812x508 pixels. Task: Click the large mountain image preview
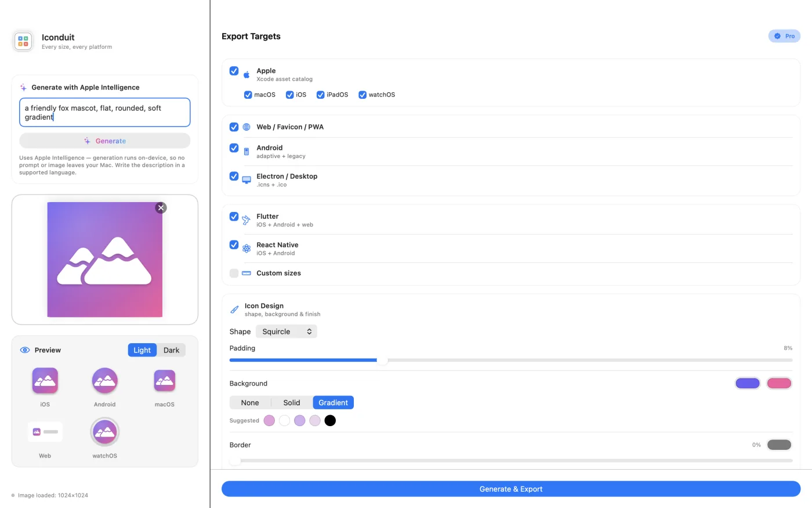pos(105,260)
